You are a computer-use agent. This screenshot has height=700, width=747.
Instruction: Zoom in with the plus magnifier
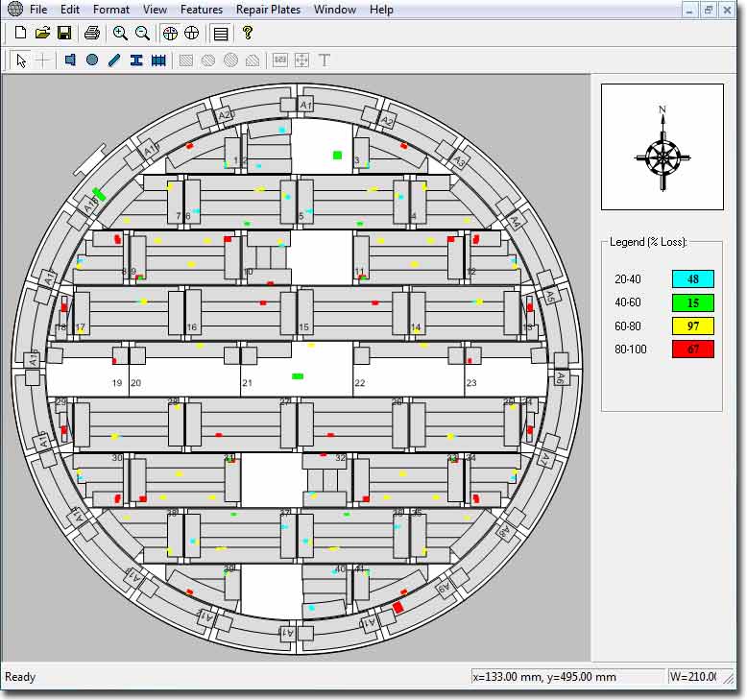click(x=120, y=33)
